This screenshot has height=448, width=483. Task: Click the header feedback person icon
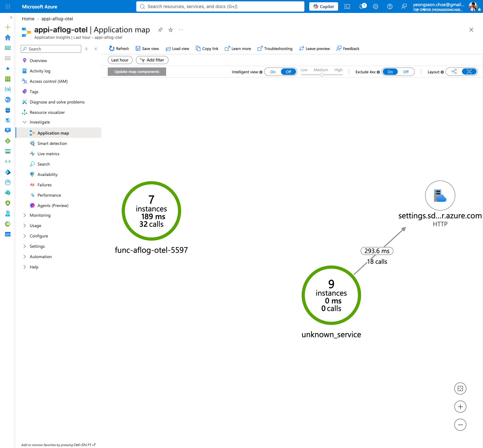(404, 6)
